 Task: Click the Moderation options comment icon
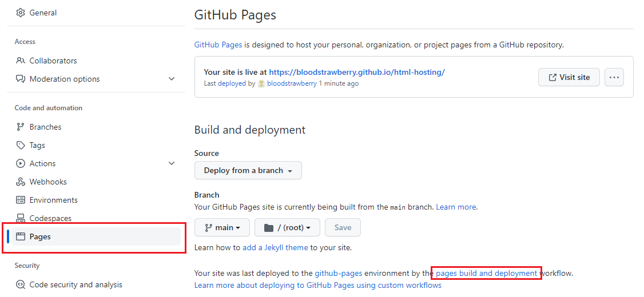20,79
